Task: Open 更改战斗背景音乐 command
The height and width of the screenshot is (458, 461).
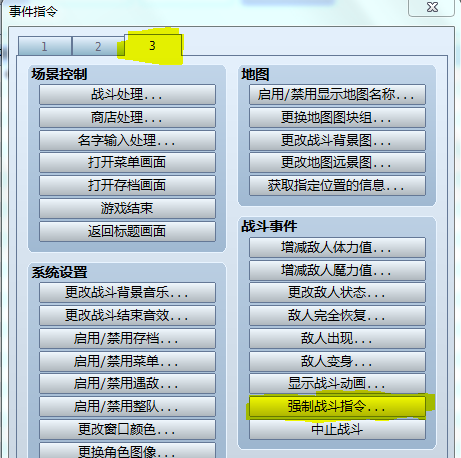Action: tap(127, 293)
